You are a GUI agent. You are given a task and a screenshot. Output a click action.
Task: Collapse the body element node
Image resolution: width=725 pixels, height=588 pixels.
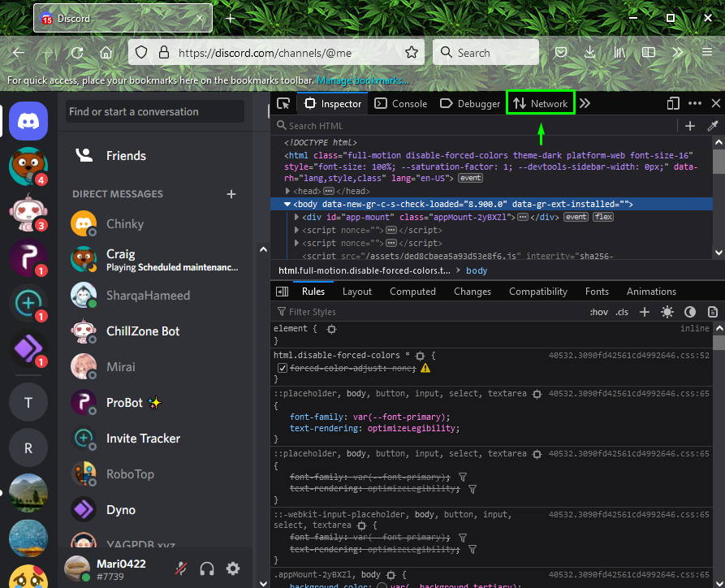287,204
